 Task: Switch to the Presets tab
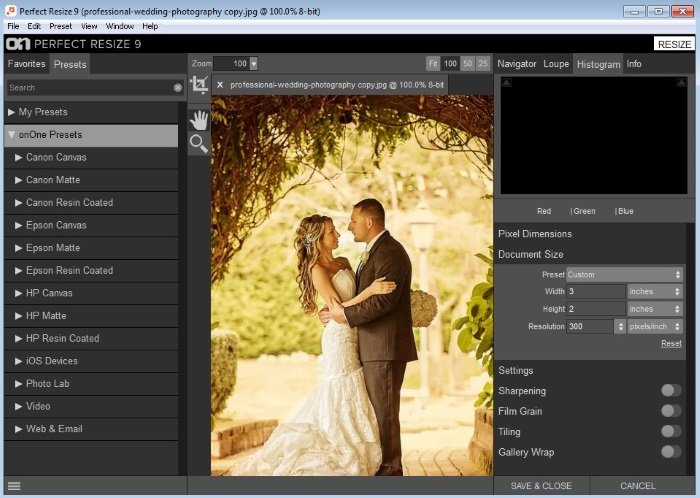pos(70,64)
